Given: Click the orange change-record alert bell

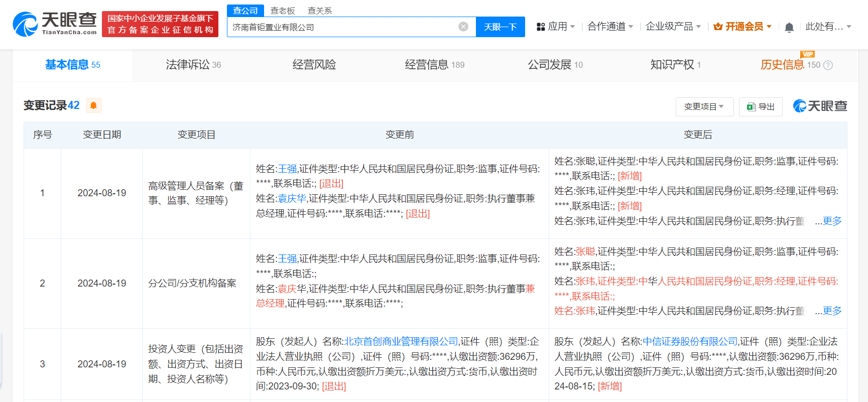Looking at the screenshot, I should point(93,105).
